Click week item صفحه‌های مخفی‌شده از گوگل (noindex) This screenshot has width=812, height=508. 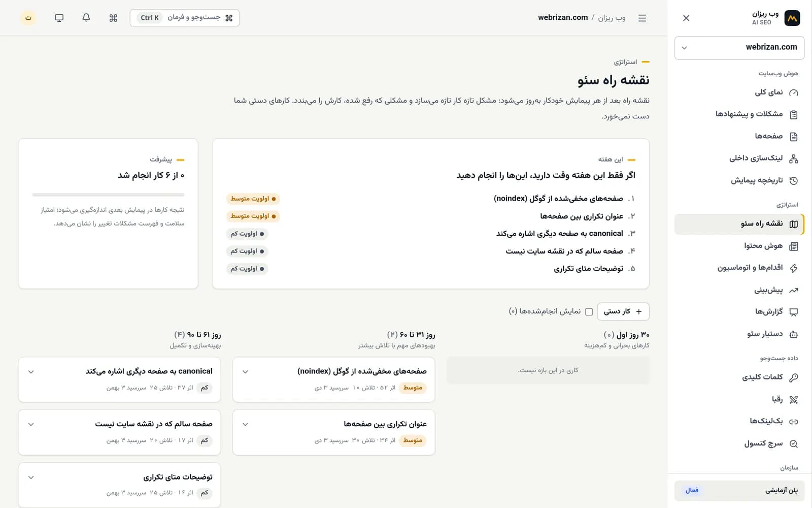pos(558,199)
